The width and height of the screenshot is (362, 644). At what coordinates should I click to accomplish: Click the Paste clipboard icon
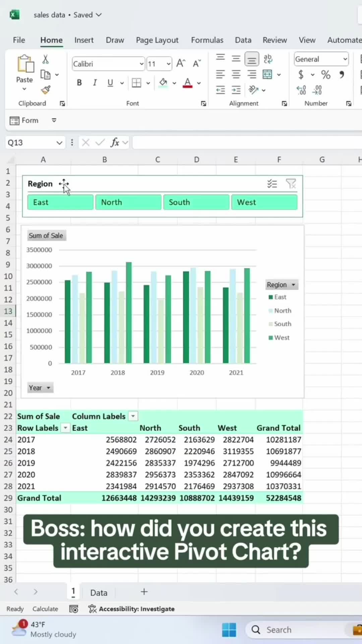click(25, 64)
